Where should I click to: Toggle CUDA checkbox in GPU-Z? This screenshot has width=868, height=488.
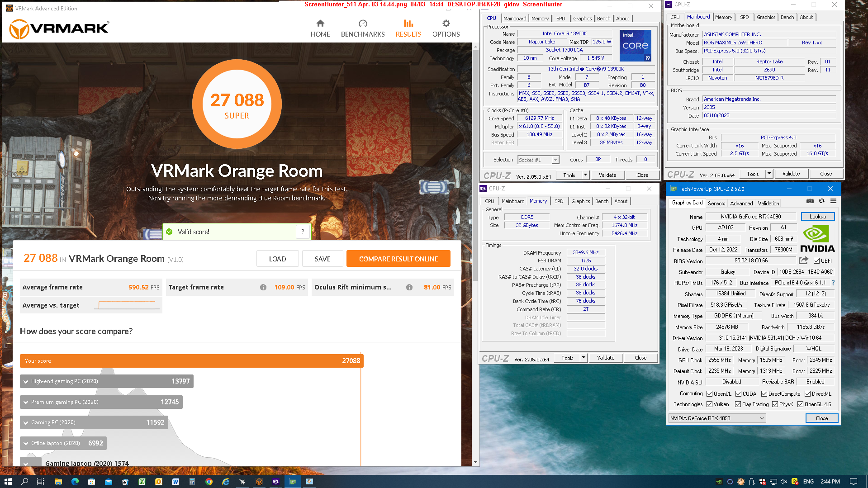click(739, 394)
